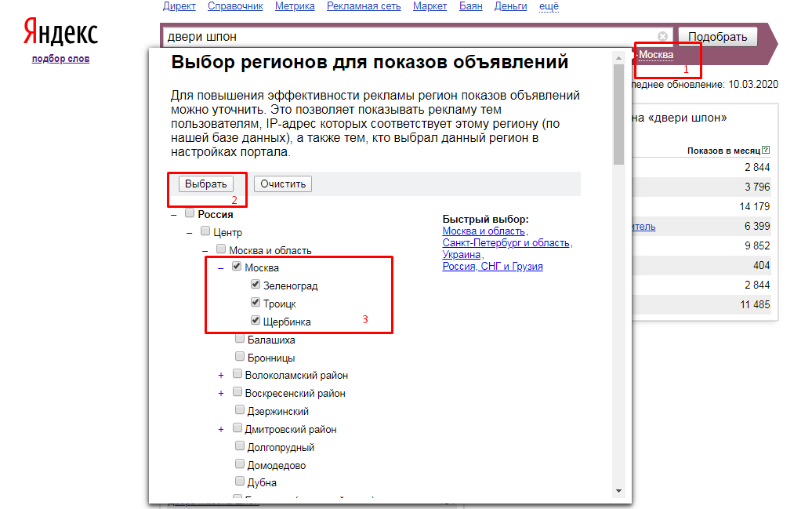Check the Домодедово checkbox
This screenshot has width=812, height=509.
[239, 464]
